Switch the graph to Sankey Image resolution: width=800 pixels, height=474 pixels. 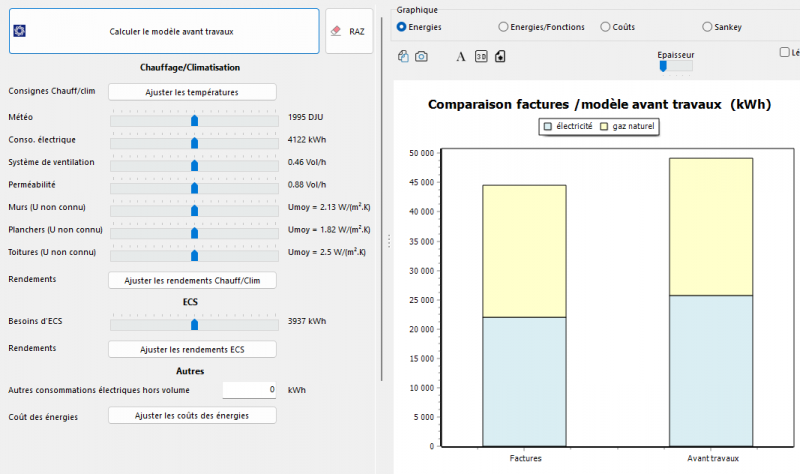point(708,27)
